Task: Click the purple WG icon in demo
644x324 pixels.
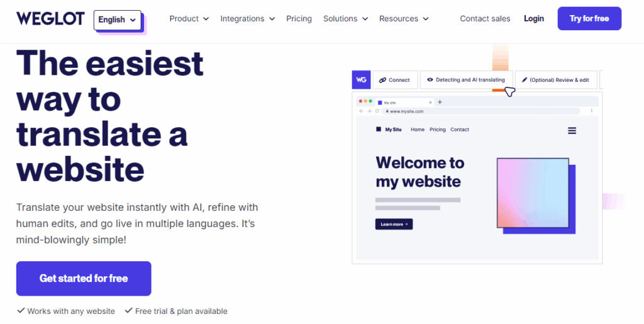Action: 362,80
